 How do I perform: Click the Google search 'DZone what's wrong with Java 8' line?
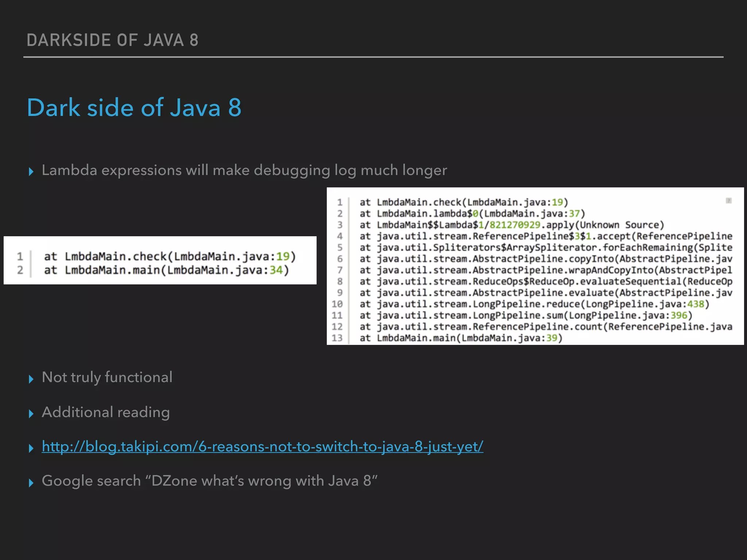pos(210,481)
